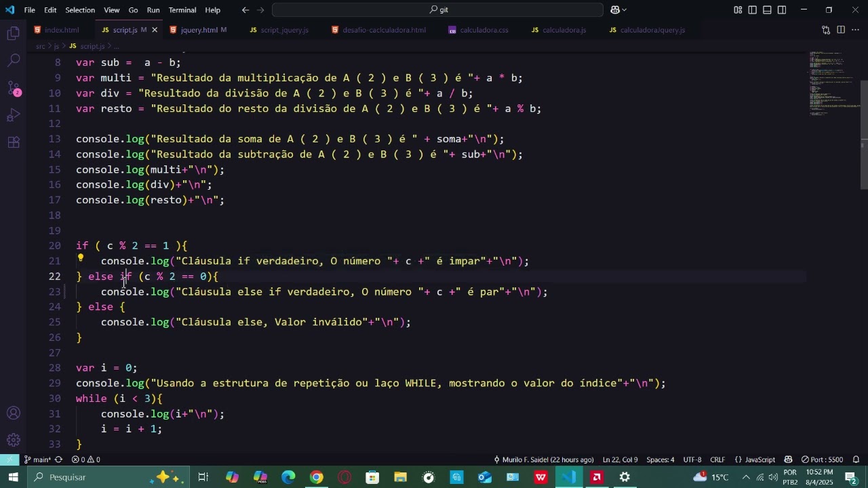868x488 pixels.
Task: Click the code minimap overview
Action: click(834, 84)
